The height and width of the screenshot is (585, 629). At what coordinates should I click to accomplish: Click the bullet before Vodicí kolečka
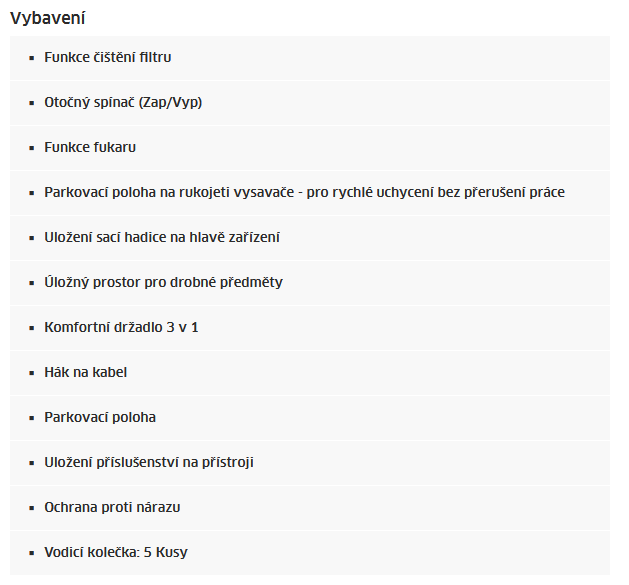coord(32,552)
